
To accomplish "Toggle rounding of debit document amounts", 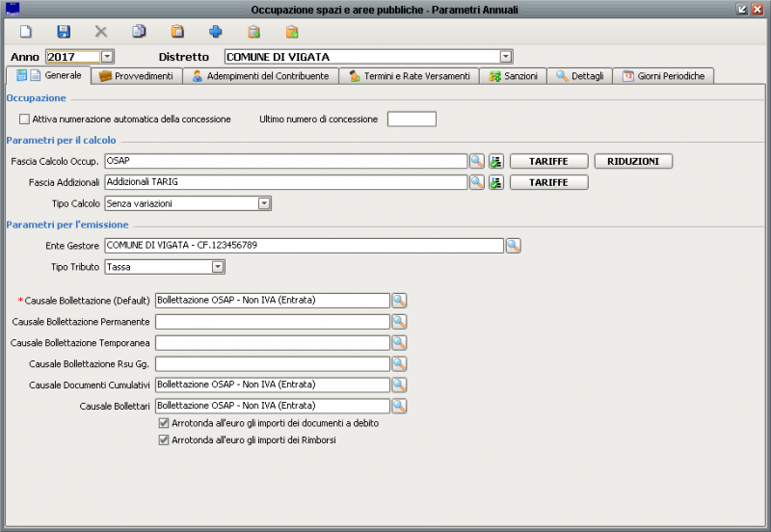I will click(163, 423).
